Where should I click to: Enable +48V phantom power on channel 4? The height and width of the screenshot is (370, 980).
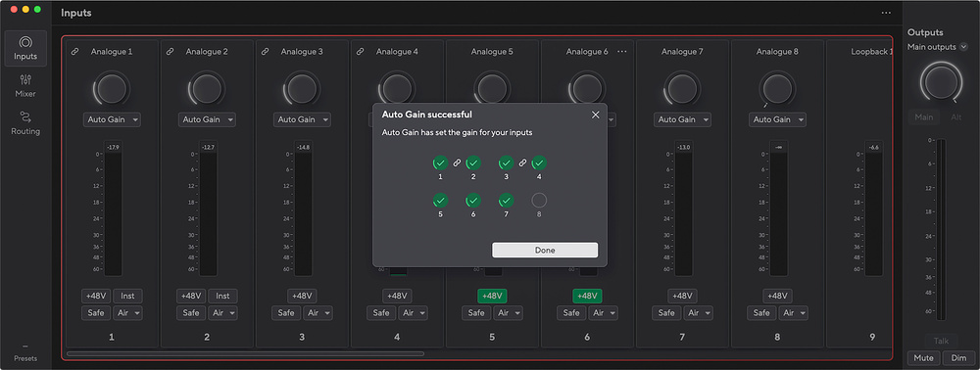(397, 296)
